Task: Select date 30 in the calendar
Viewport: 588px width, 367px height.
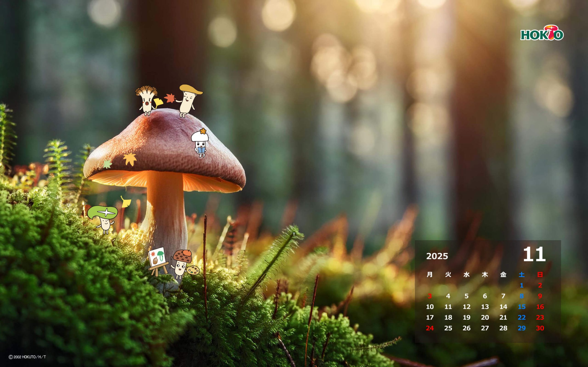Action: 540,328
